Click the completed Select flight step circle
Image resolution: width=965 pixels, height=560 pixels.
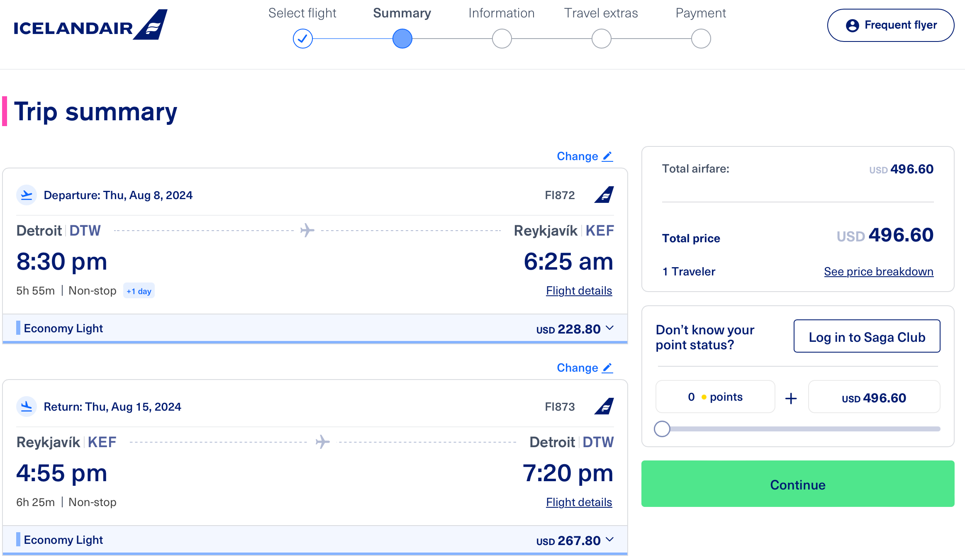303,39
